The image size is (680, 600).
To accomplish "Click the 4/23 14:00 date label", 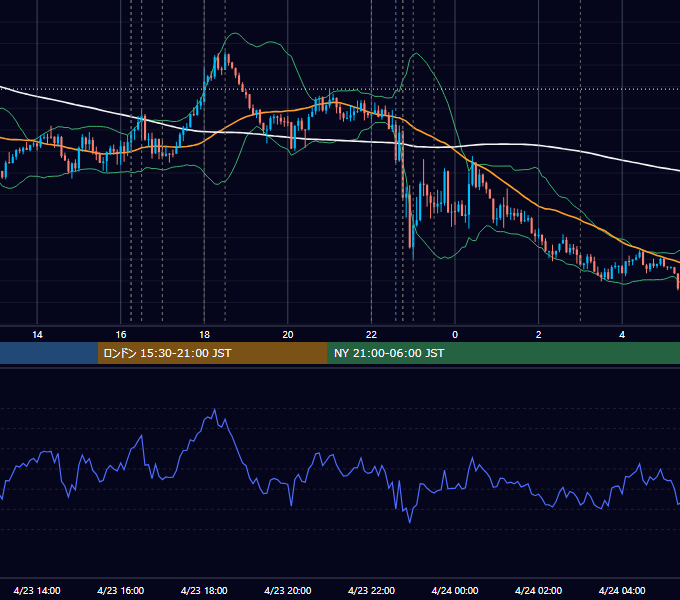I will (x=37, y=590).
